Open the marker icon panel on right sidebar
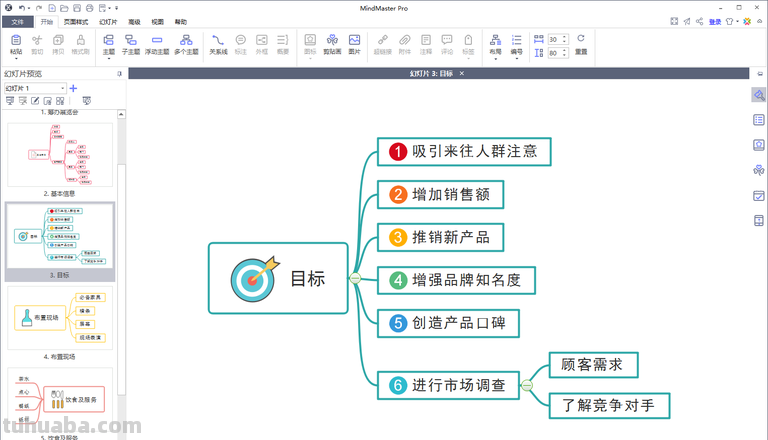The height and width of the screenshot is (440, 768). (759, 145)
